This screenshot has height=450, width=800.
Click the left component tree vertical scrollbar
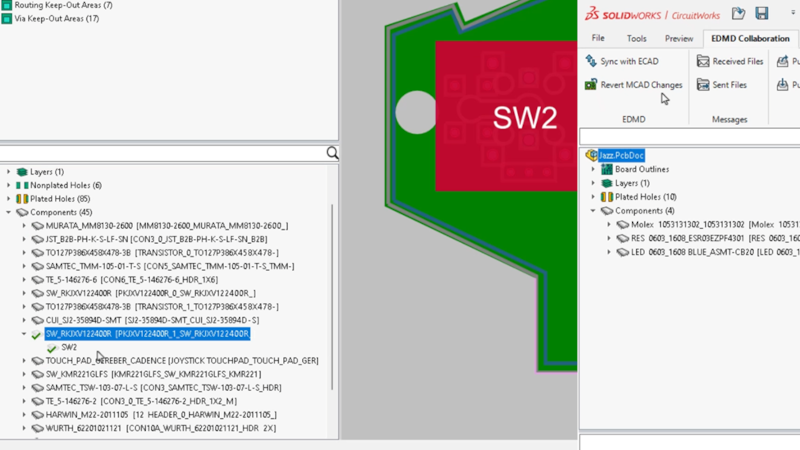(x=333, y=296)
